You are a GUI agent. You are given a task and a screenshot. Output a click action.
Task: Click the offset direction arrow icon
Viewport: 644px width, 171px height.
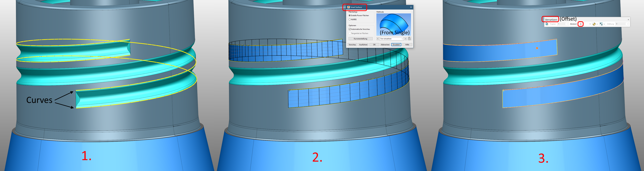pyautogui.click(x=601, y=24)
